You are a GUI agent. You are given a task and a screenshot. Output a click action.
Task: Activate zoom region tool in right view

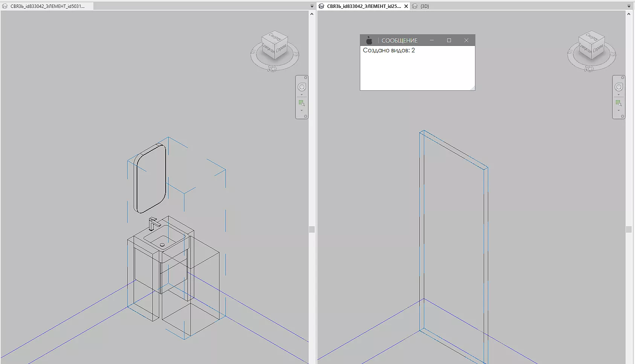click(618, 103)
